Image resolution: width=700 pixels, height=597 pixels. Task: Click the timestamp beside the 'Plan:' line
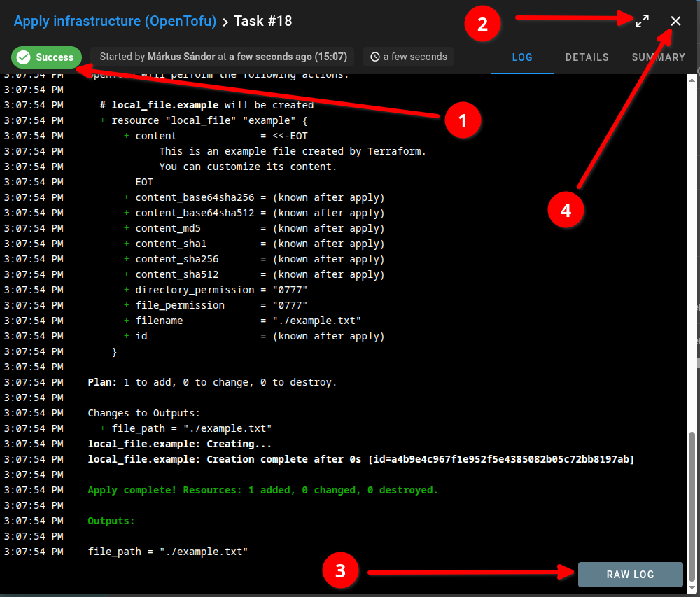coord(34,382)
